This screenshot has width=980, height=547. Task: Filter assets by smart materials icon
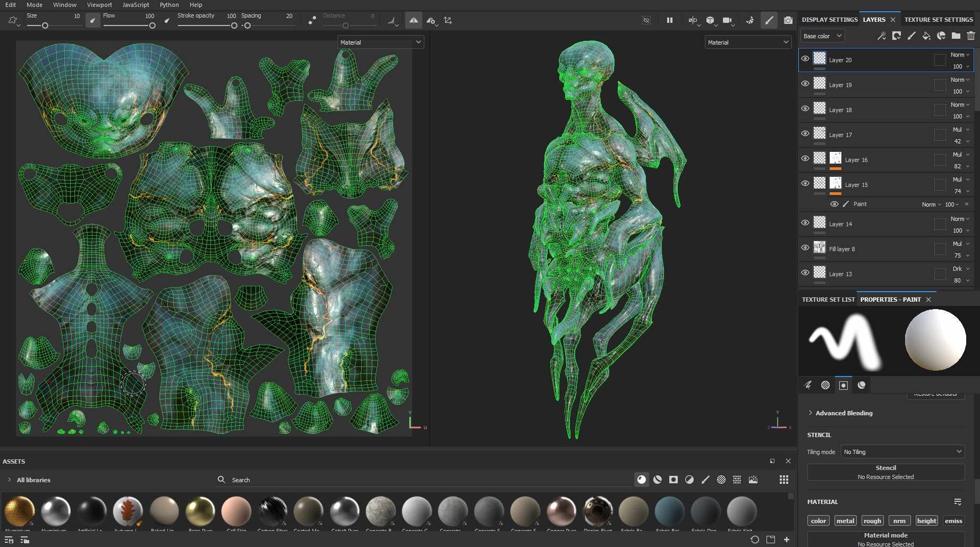[x=658, y=480]
